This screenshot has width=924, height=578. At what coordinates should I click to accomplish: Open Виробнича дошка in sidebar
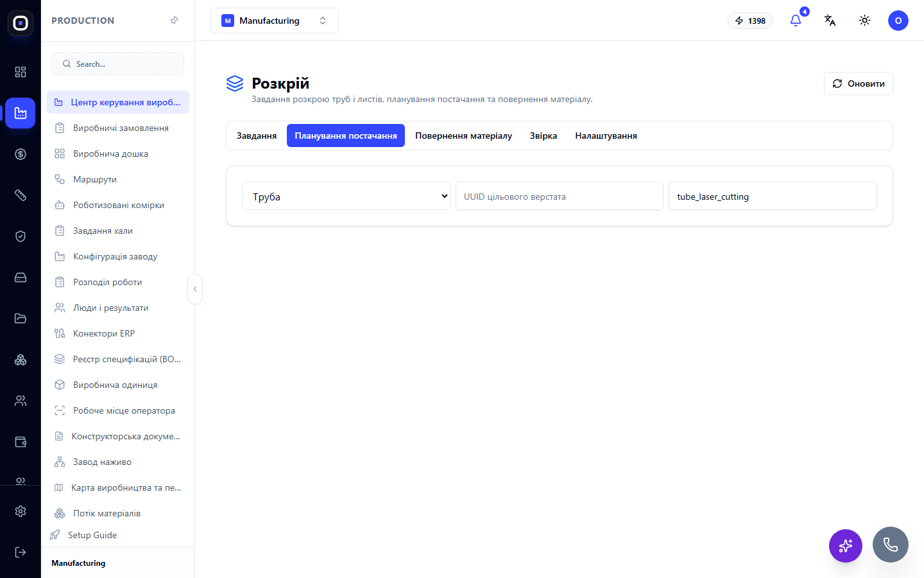tap(117, 153)
